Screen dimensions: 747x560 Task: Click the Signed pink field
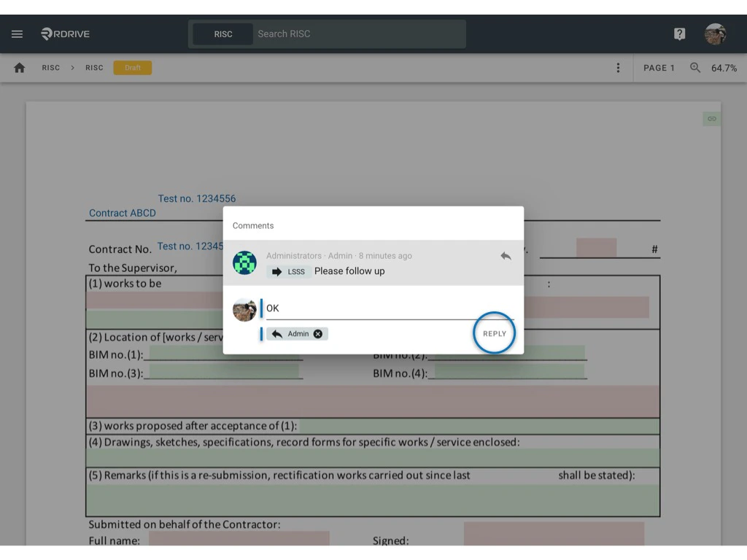[x=554, y=534]
